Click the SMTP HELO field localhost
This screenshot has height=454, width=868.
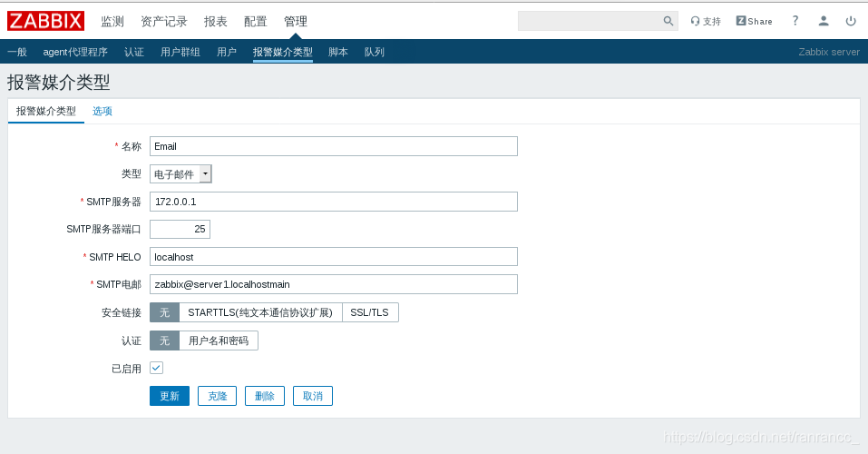333,257
